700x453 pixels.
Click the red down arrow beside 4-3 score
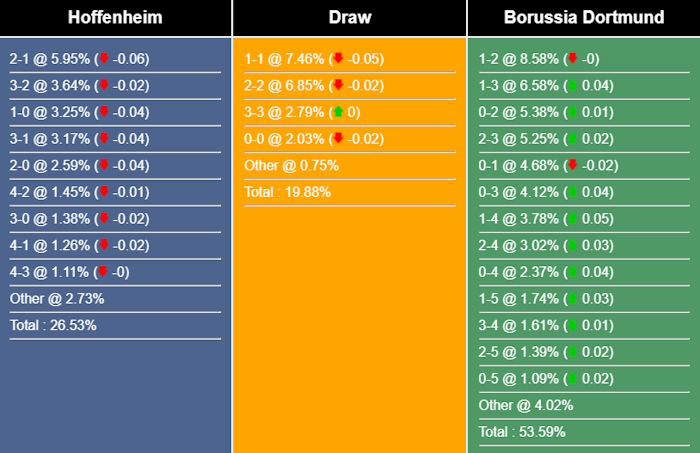point(103,272)
